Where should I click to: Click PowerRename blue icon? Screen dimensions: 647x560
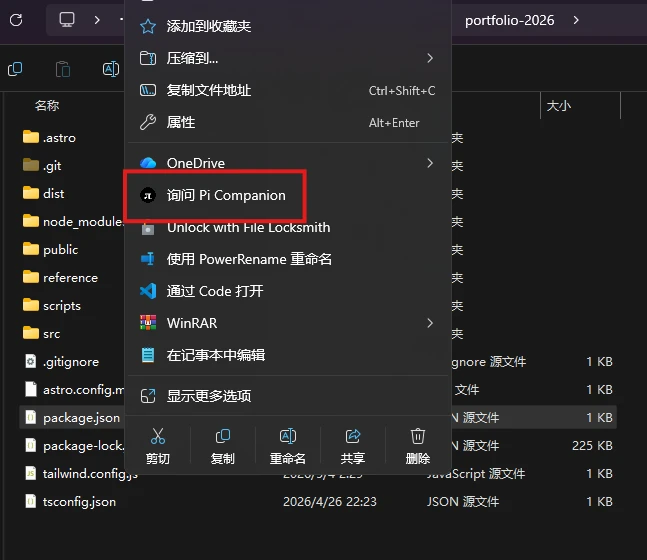coord(148,259)
